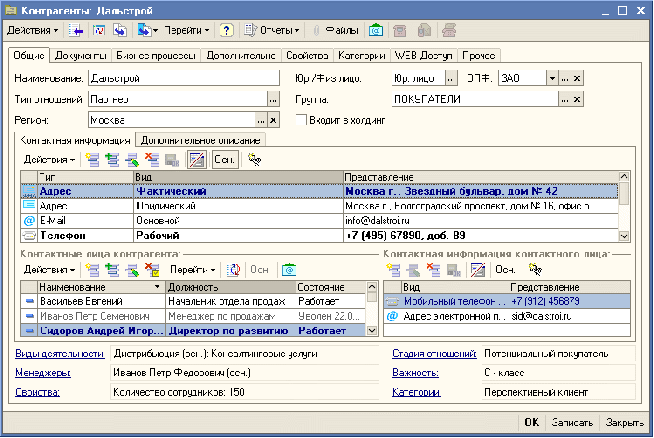Screen dimensions: 654x438
Task: Open help with the question mark icon
Action: [x=226, y=30]
